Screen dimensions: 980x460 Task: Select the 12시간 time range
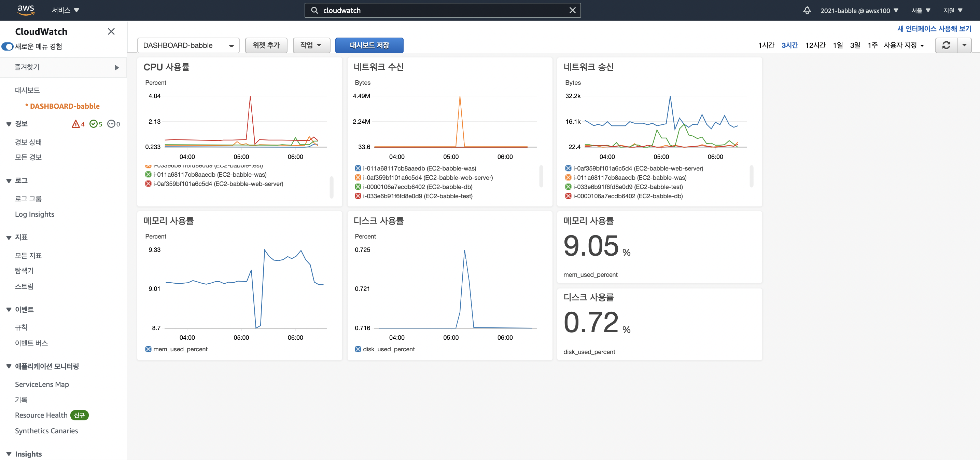[815, 45]
